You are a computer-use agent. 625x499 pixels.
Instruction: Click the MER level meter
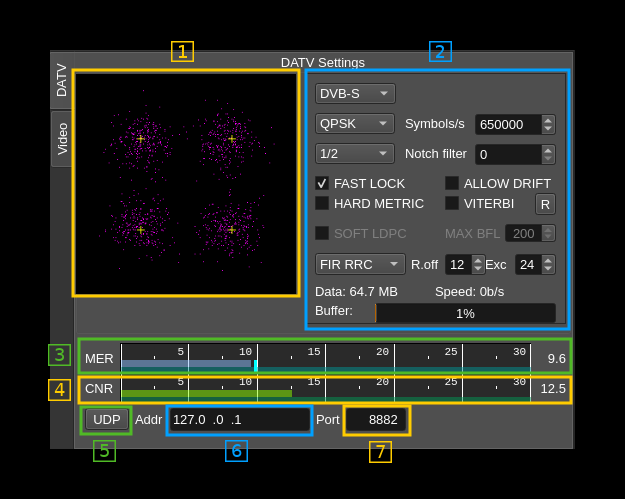[325, 357]
